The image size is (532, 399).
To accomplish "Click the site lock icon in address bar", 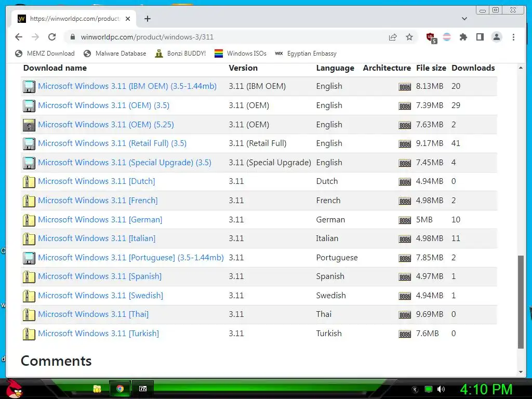I will (73, 37).
